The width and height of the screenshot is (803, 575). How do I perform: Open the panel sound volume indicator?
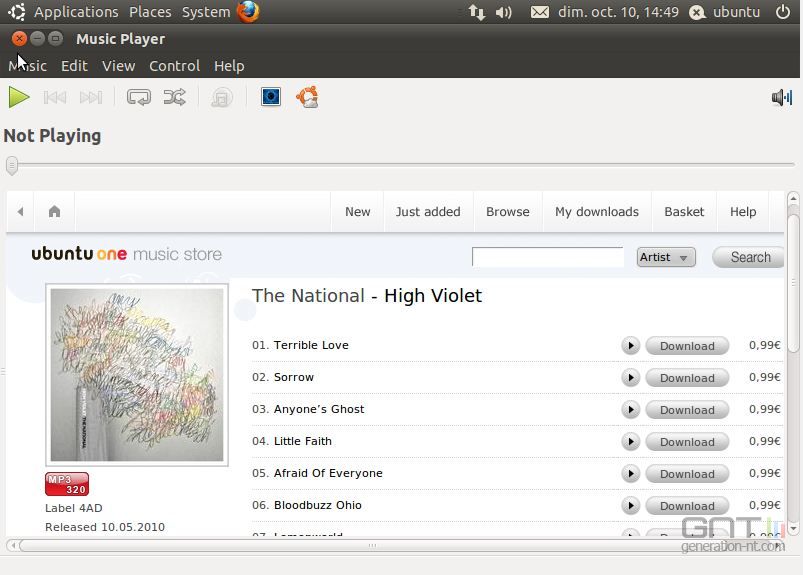503,12
